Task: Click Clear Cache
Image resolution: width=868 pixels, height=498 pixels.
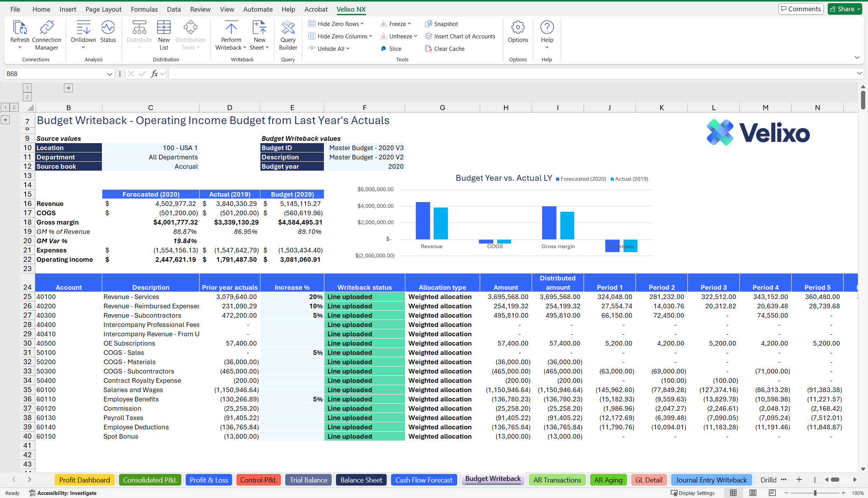Action: tap(444, 48)
